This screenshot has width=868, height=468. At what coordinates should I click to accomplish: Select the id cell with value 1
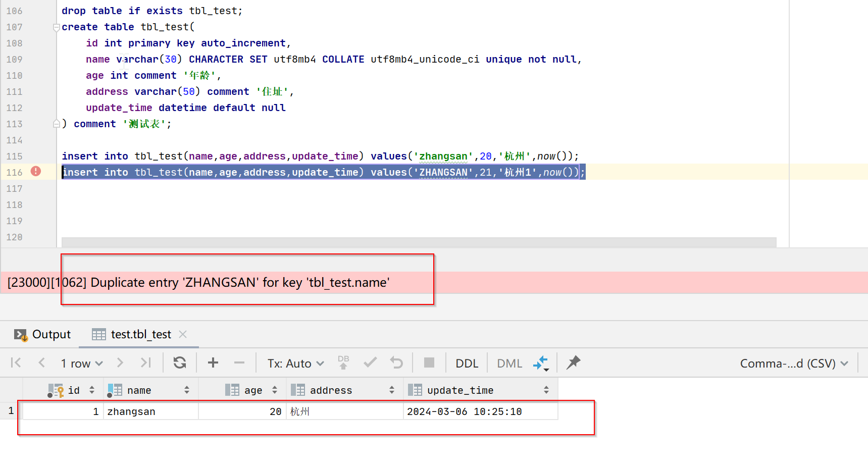click(63, 411)
